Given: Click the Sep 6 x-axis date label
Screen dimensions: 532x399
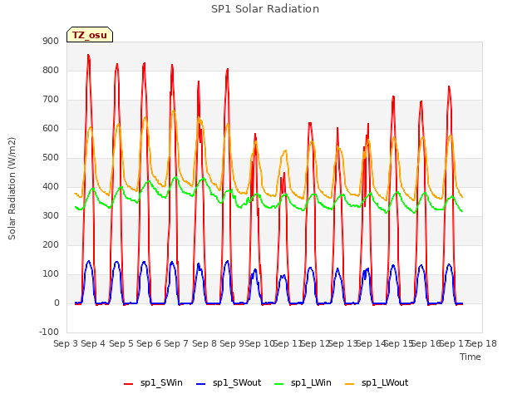Looking at the screenshot, I should 149,343.
